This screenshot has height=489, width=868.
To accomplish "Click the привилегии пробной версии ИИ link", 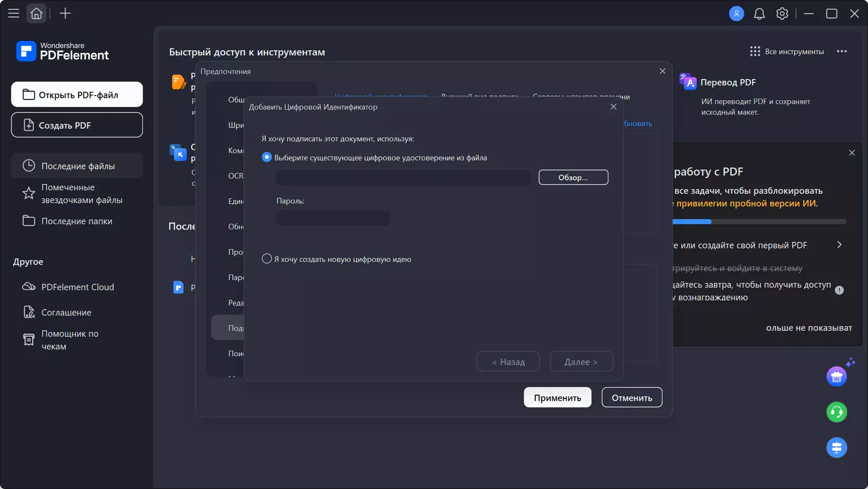I will (x=746, y=203).
